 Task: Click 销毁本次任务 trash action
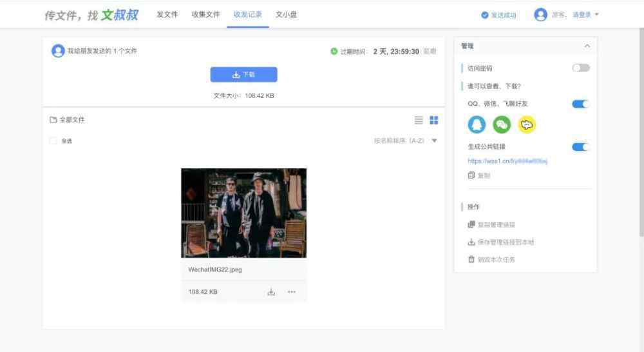click(x=491, y=259)
